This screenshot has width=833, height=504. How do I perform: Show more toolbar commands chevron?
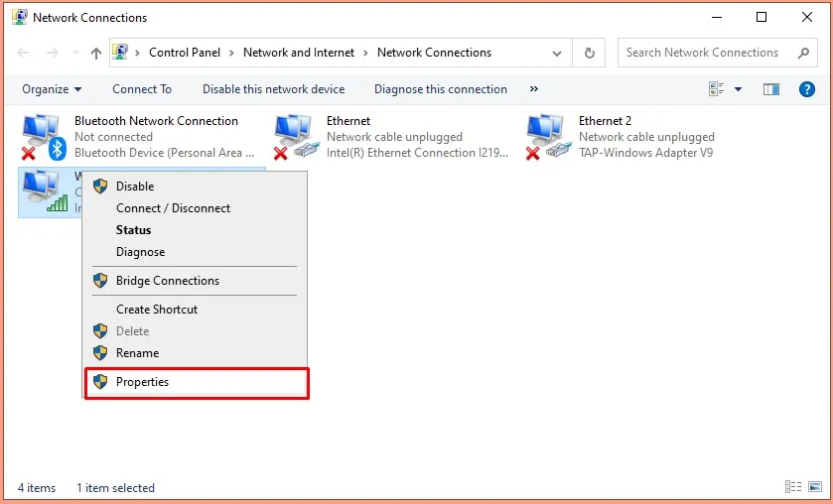(534, 89)
